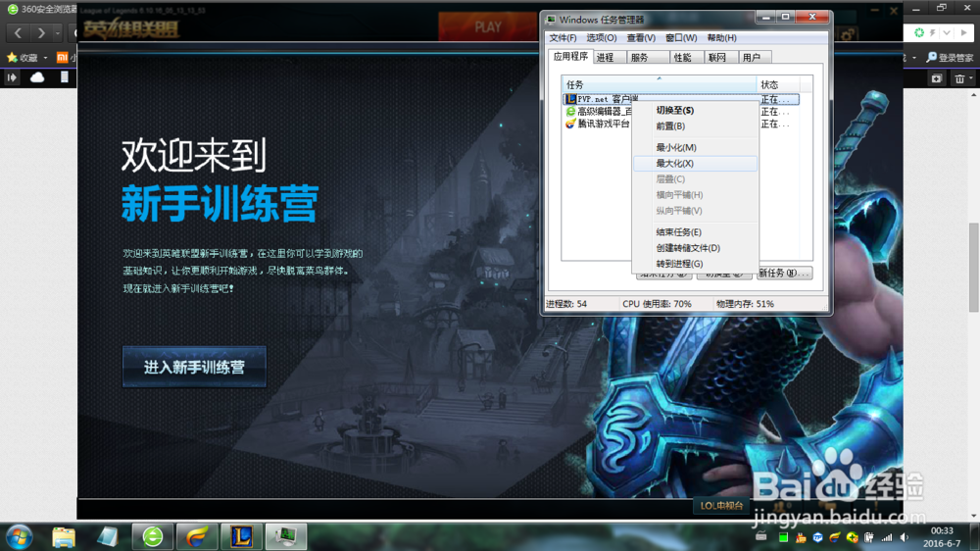Screen dimensions: 980x551
Task: Open the favorites star bookmark menu
Action: 23,58
